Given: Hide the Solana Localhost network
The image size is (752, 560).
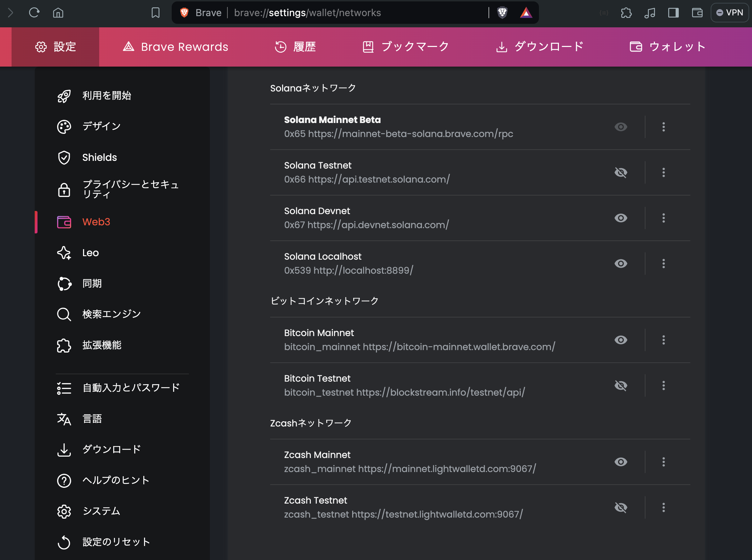Looking at the screenshot, I should [621, 264].
